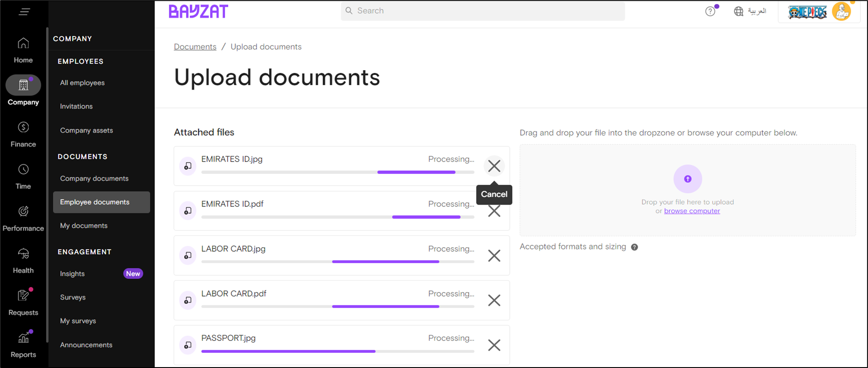
Task: Open the Reports chart icon
Action: tap(23, 338)
